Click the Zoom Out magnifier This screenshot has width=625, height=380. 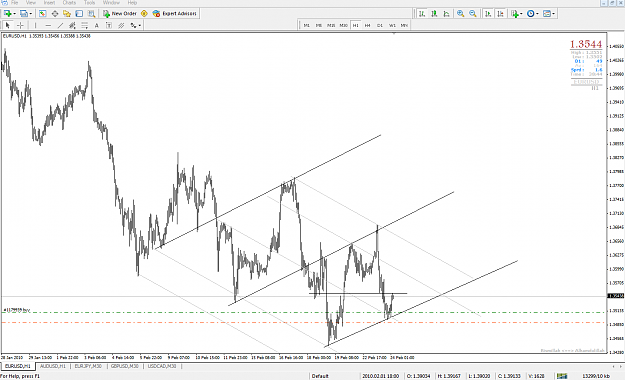tap(473, 14)
